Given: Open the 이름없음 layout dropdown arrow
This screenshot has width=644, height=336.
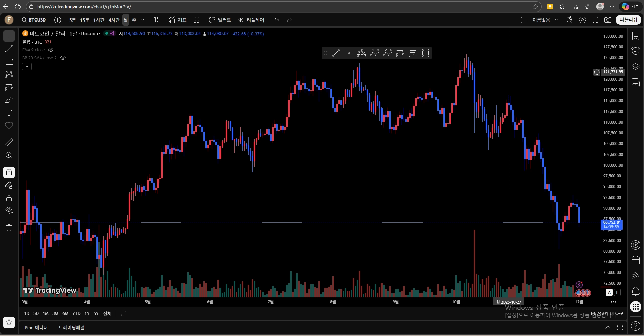Looking at the screenshot, I should click(x=556, y=20).
